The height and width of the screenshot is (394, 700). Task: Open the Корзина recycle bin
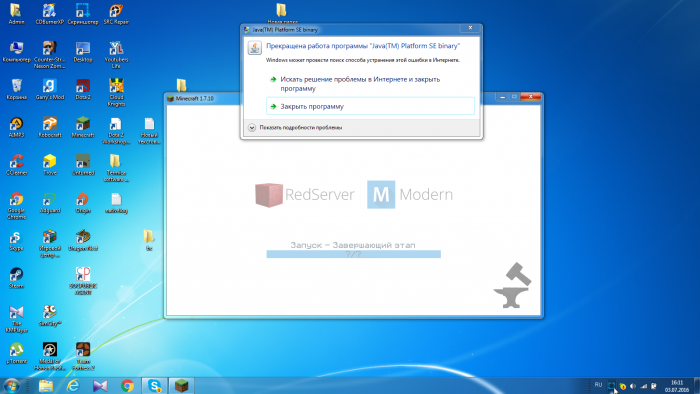pos(17,89)
